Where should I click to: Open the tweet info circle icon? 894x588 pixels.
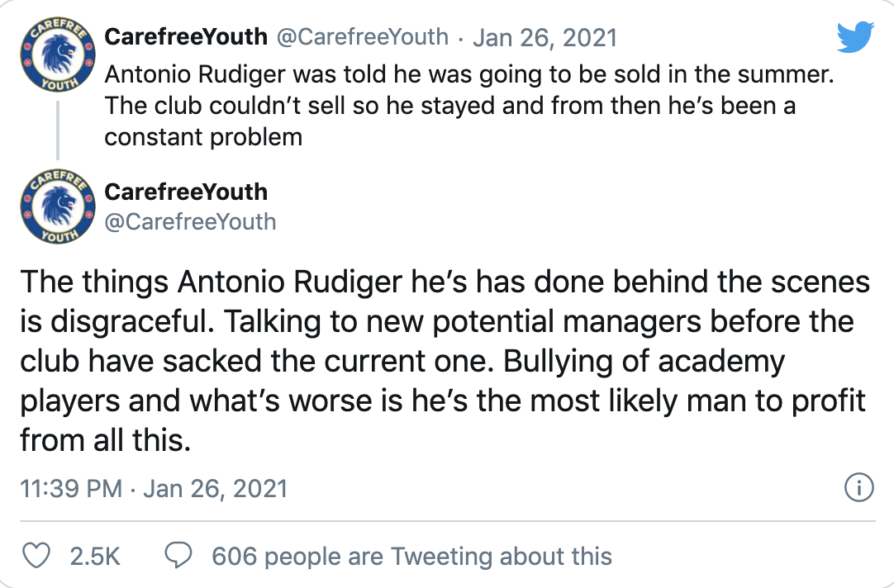click(x=859, y=488)
